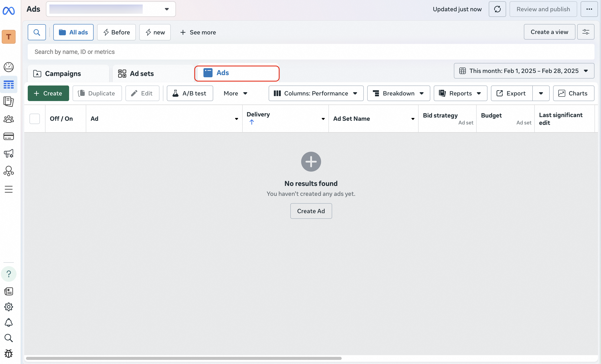This screenshot has width=601, height=364.
Task: Click the refresh icon beside Updated just now
Action: tap(497, 9)
